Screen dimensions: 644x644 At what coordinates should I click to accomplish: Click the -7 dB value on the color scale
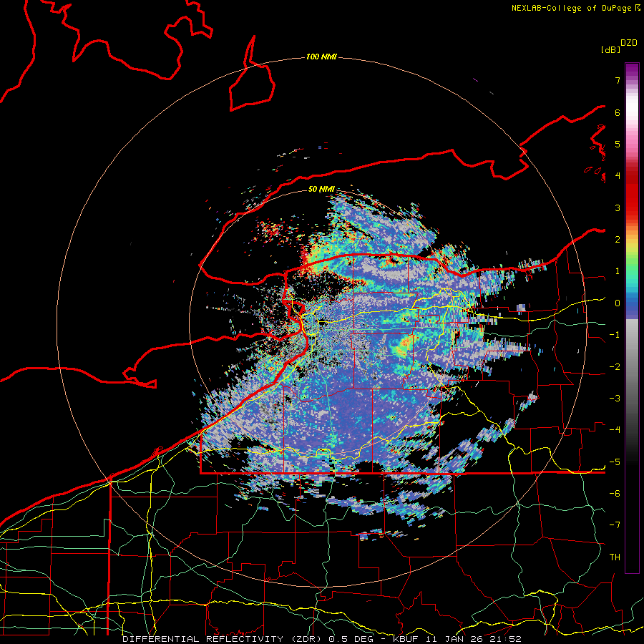tap(615, 525)
